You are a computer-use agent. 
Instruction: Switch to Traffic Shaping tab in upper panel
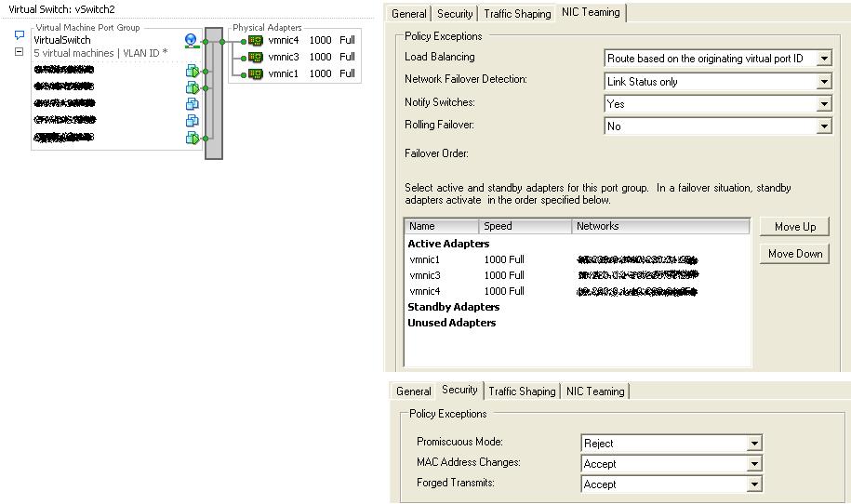coord(517,14)
